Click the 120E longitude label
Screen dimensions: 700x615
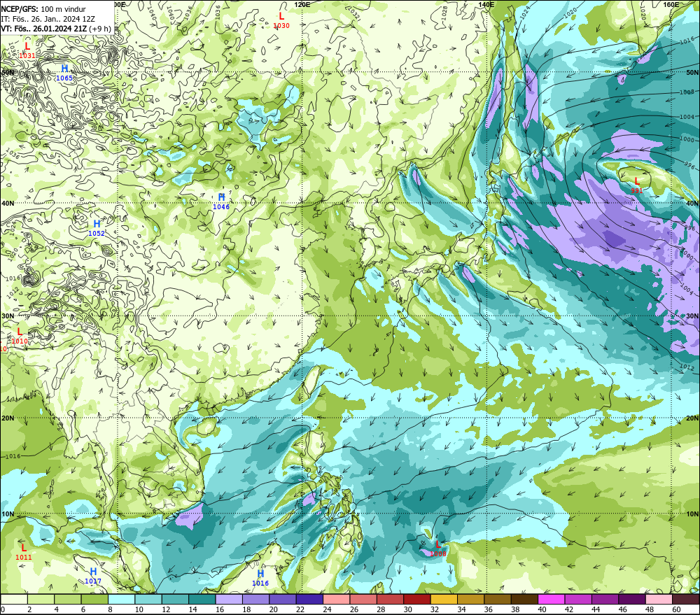click(302, 4)
